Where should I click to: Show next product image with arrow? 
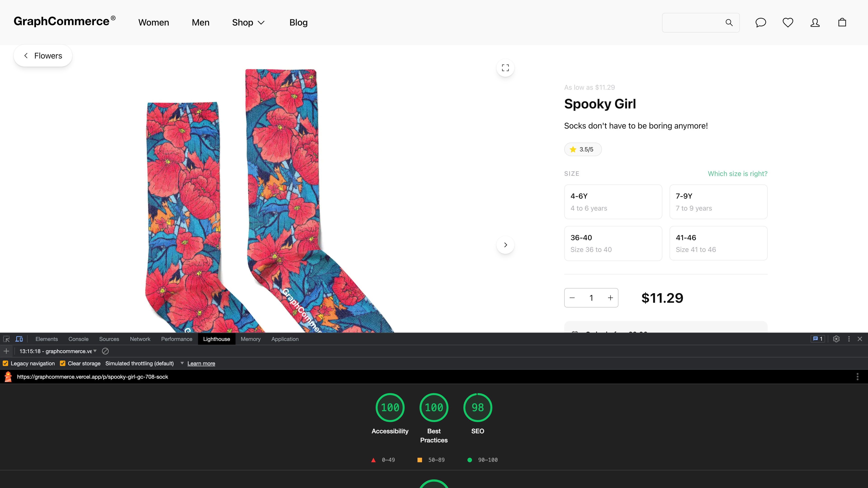(x=505, y=245)
